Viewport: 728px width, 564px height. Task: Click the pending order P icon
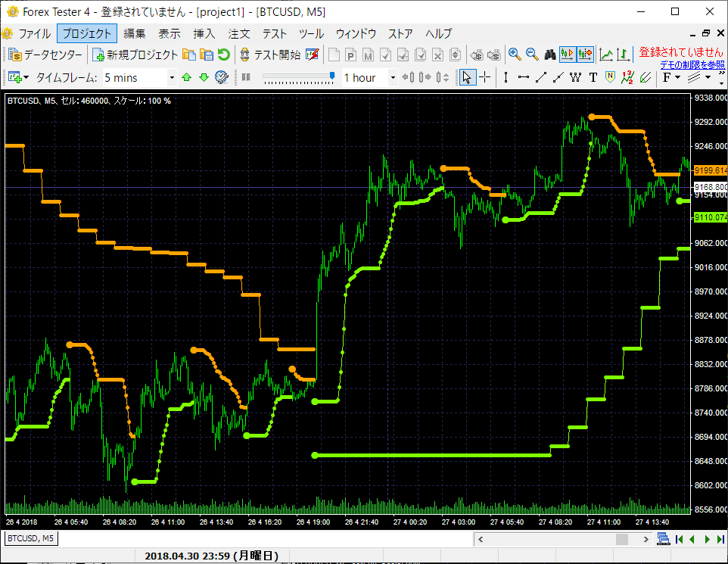click(351, 55)
